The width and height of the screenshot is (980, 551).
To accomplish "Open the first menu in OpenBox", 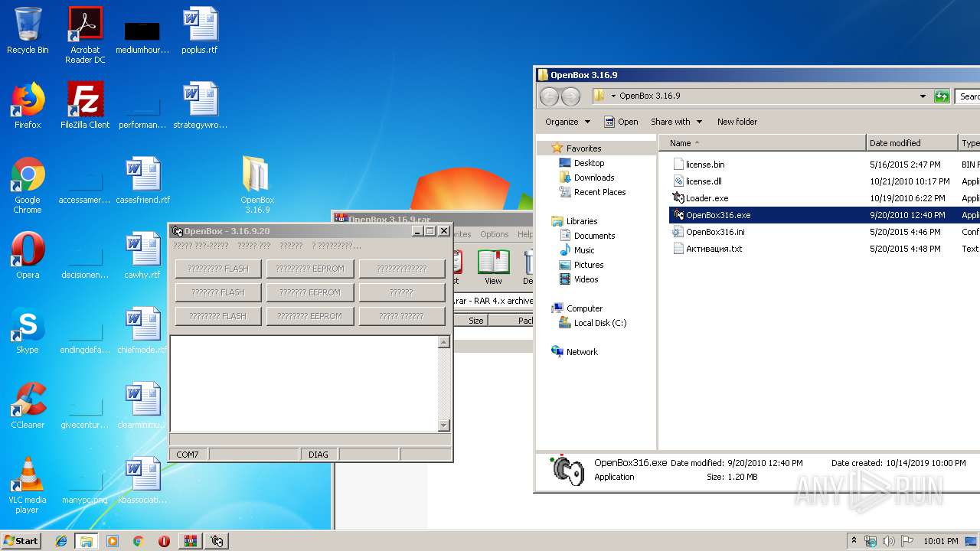I will [x=201, y=246].
